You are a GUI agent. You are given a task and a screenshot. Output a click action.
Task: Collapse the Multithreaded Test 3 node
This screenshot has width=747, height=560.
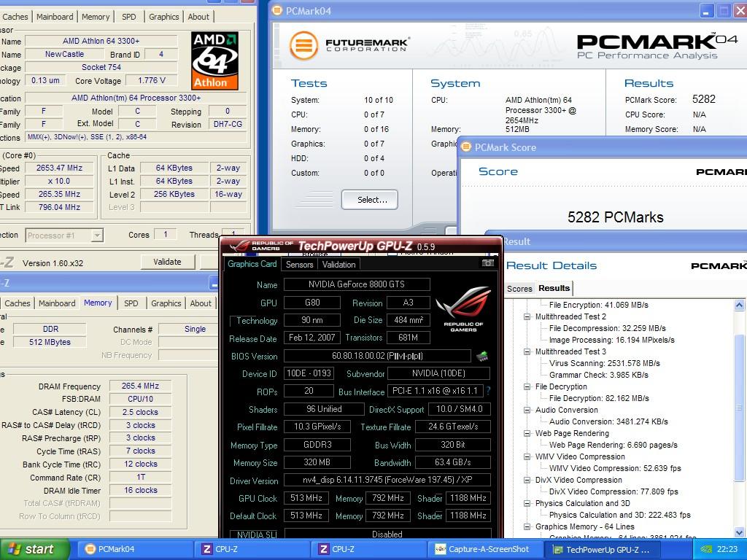tap(527, 351)
